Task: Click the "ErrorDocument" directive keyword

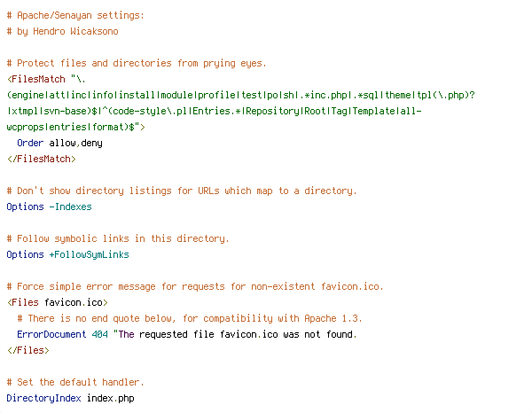Action: point(51,334)
